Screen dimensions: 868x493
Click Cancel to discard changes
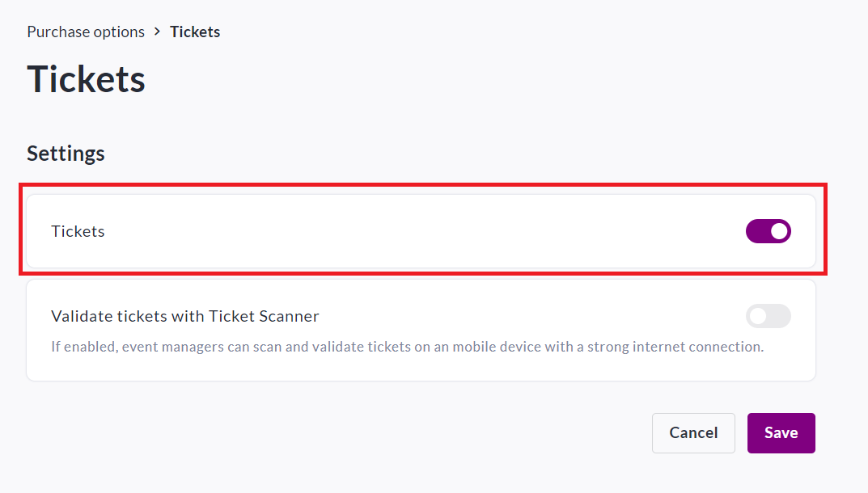click(692, 432)
